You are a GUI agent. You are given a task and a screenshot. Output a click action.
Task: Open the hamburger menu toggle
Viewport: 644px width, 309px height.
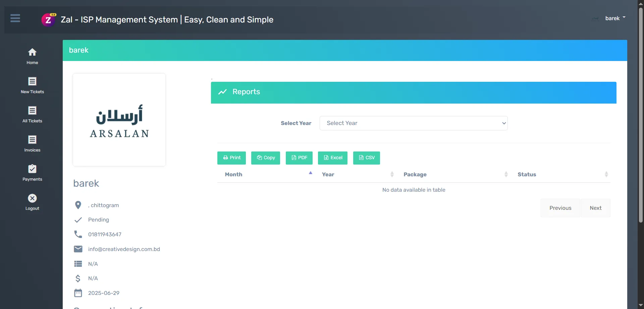(15, 18)
